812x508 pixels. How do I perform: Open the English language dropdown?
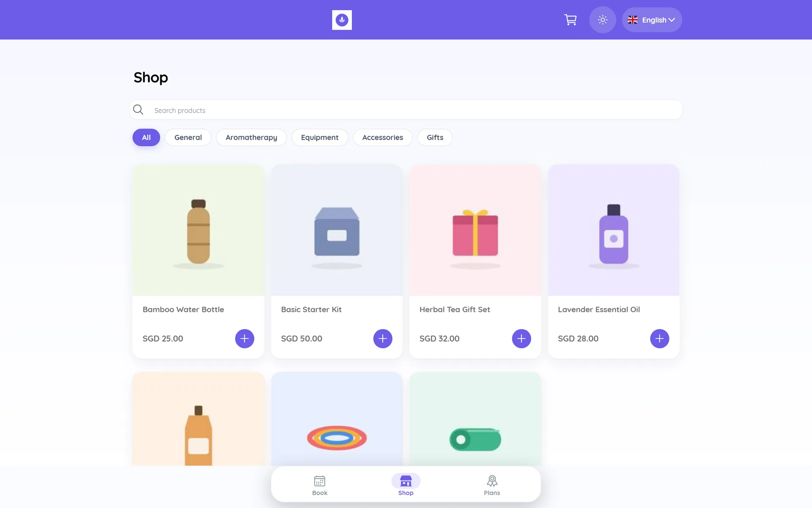pos(652,20)
